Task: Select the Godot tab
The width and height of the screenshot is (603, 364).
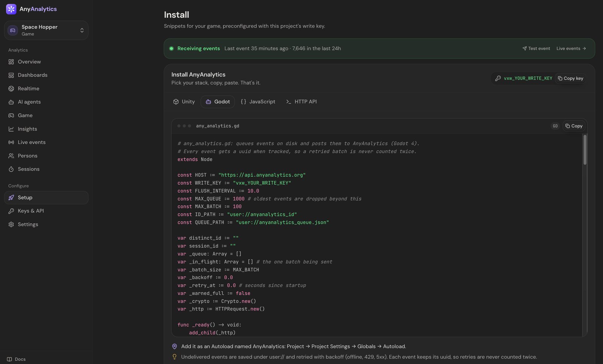Action: click(218, 102)
